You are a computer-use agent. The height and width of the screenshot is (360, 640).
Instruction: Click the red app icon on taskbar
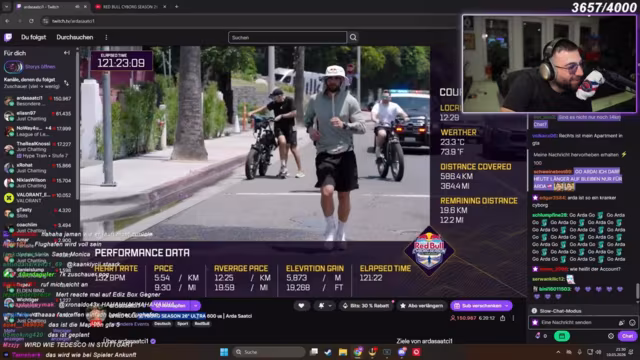(x=416, y=352)
